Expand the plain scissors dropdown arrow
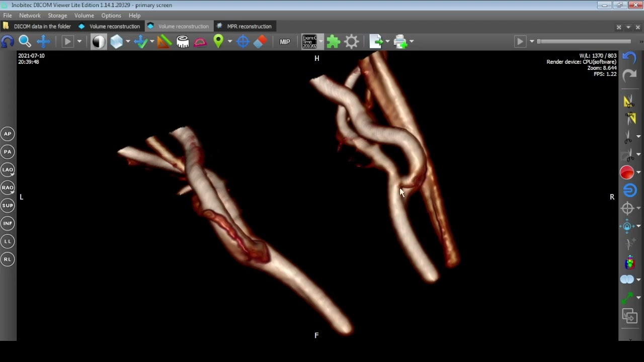This screenshot has height=362, width=644. click(x=638, y=137)
